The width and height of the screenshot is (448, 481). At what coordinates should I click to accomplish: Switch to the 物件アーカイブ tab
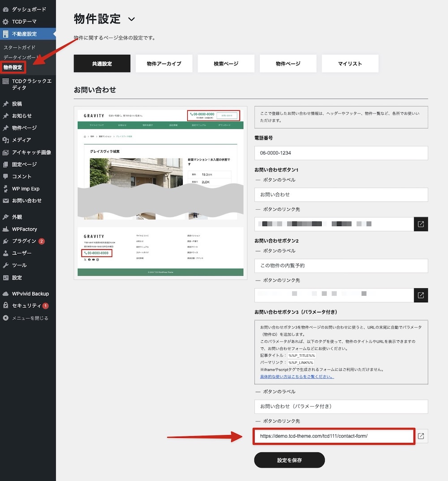[164, 64]
